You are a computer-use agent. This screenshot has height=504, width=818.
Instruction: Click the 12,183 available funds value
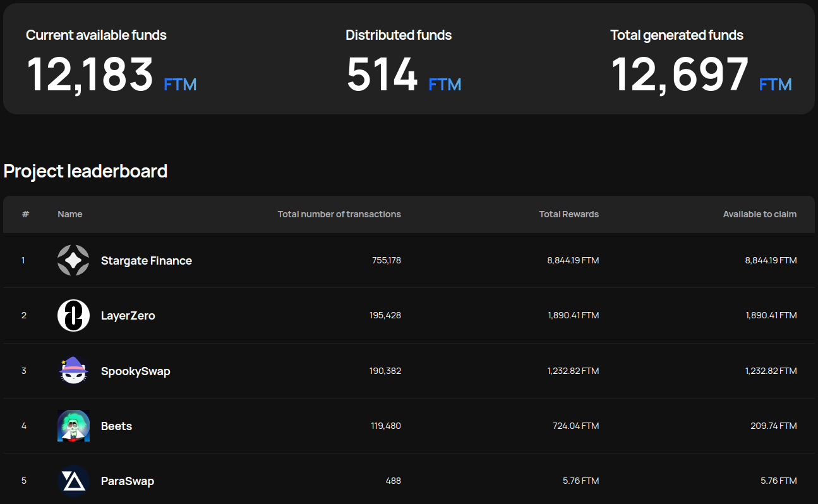click(x=90, y=75)
